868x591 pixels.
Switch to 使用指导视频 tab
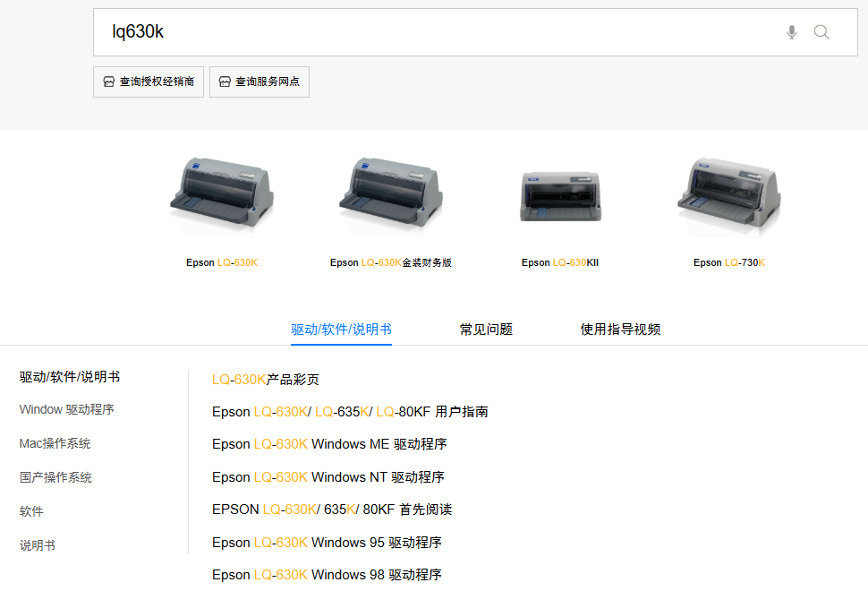pyautogui.click(x=620, y=330)
